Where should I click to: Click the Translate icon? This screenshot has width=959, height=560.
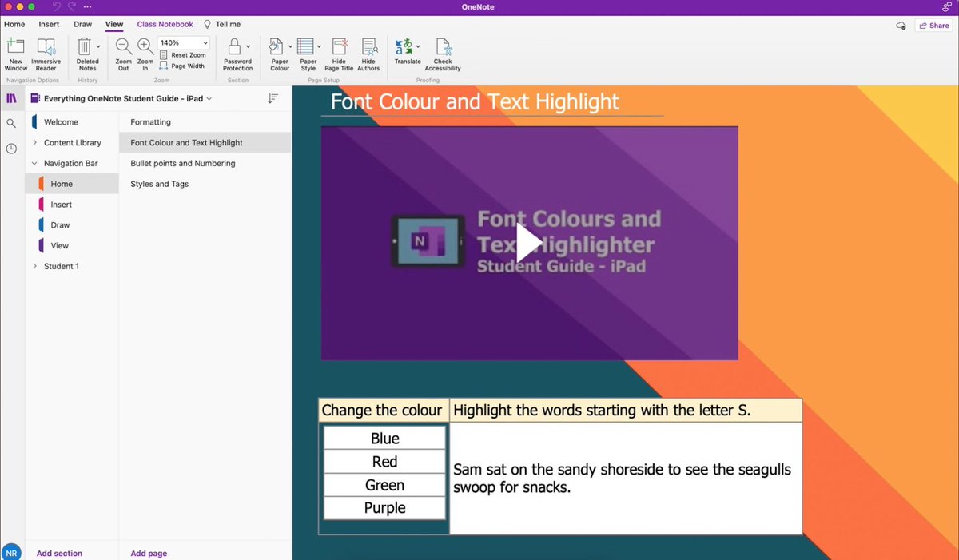point(405,46)
